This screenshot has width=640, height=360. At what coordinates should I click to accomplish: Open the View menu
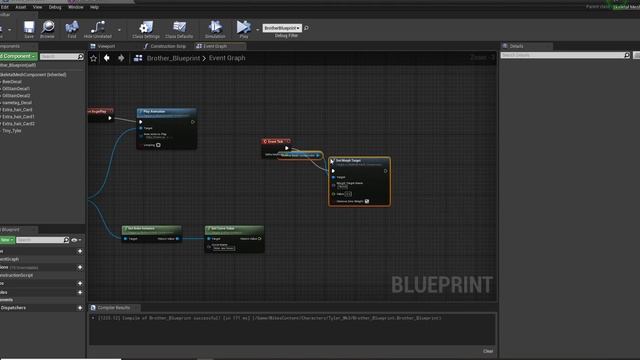(37, 7)
